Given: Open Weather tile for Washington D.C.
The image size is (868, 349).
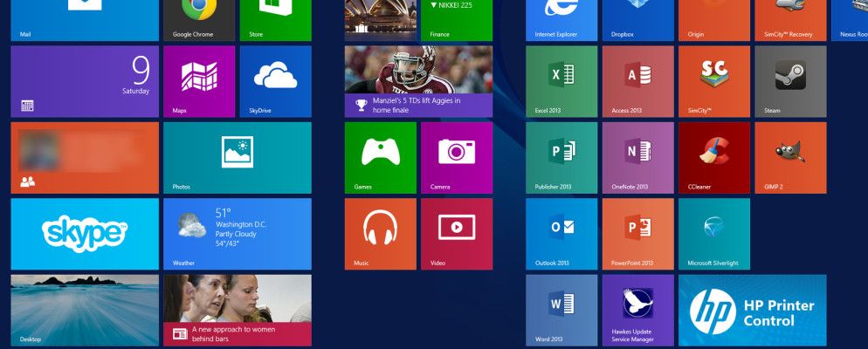Looking at the screenshot, I should point(238,234).
